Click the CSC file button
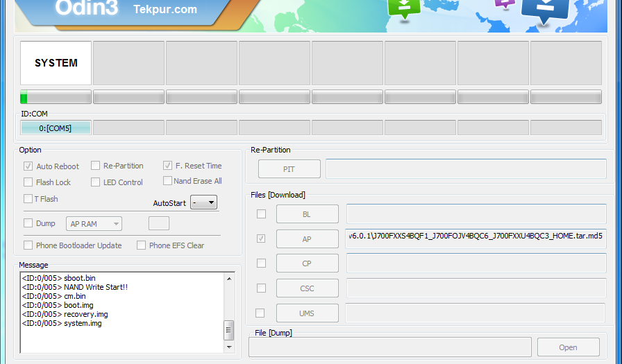Viewport: 622px width, 364px height. pyautogui.click(x=308, y=288)
